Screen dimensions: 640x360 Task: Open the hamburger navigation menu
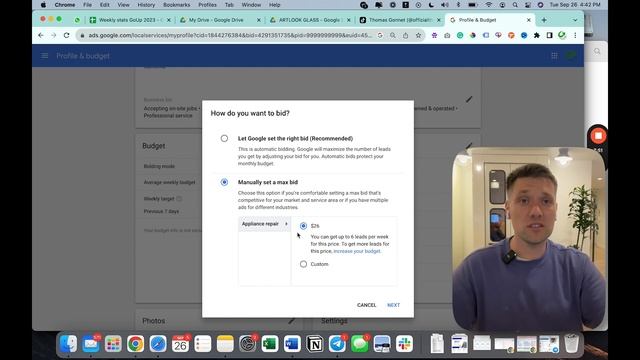coord(44,56)
